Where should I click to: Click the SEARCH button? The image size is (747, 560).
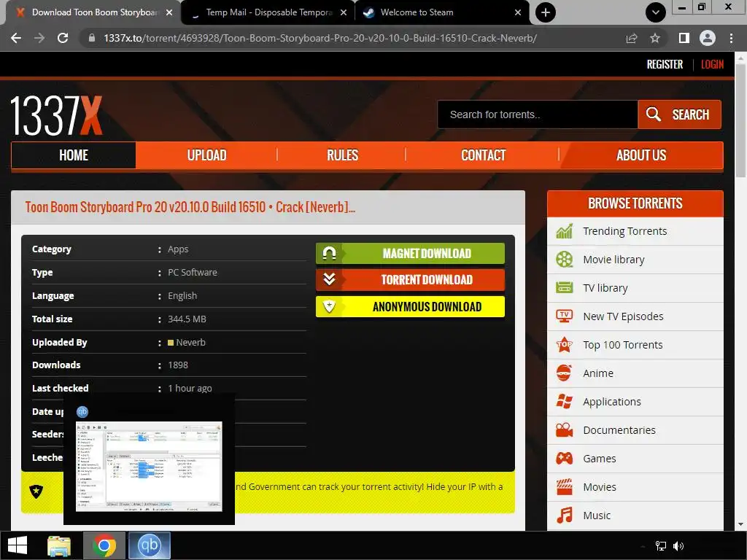[x=679, y=114]
